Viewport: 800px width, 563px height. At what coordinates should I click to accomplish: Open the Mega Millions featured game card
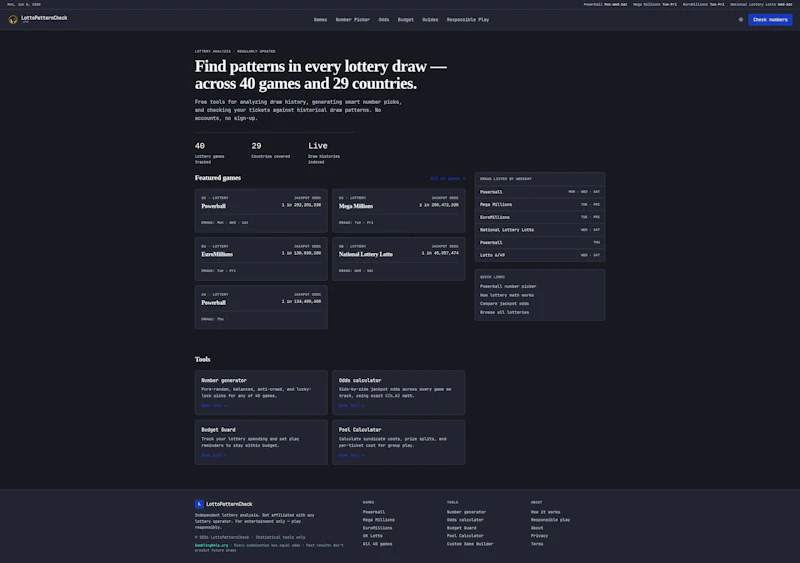point(398,210)
